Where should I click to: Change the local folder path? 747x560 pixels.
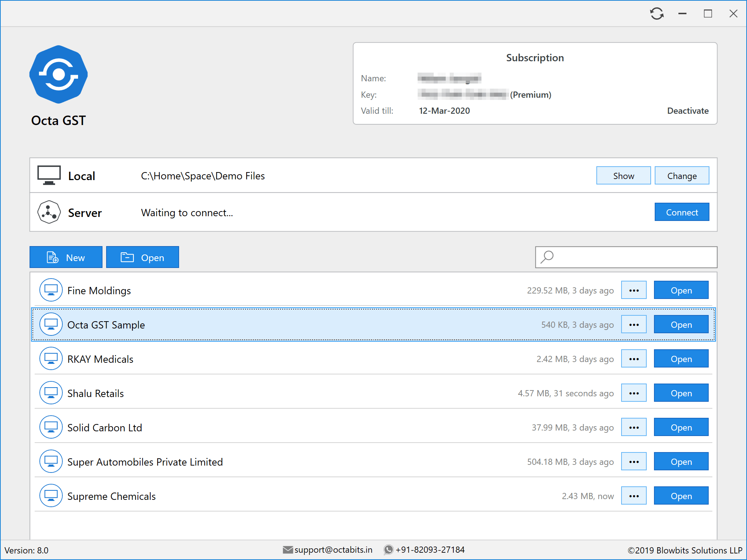682,176
